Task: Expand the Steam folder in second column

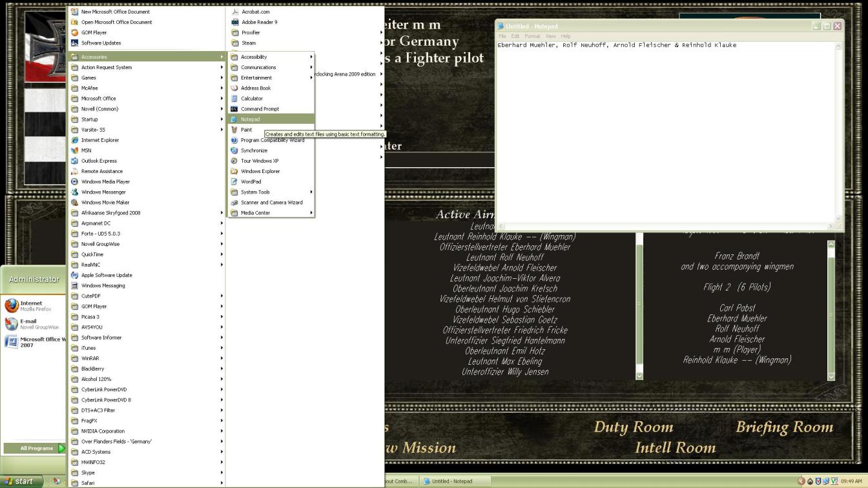Action: 305,43
